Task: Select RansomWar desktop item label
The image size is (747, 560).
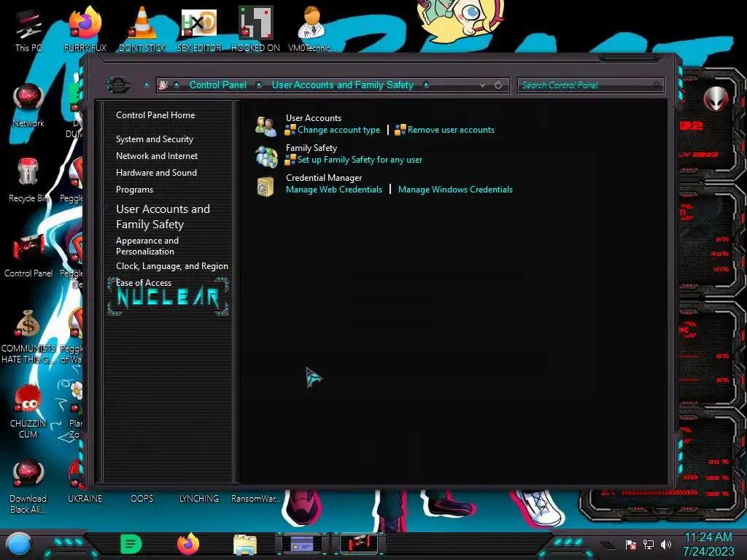Action: click(x=256, y=499)
